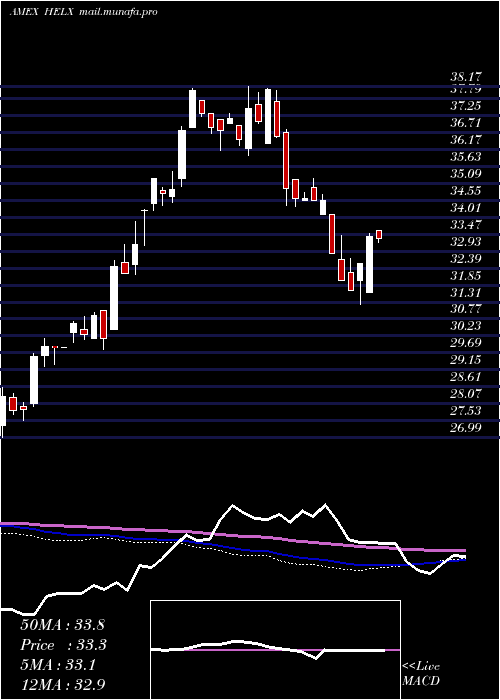Click the 34.01 price axis label
The height and width of the screenshot is (700, 500).
point(466,208)
